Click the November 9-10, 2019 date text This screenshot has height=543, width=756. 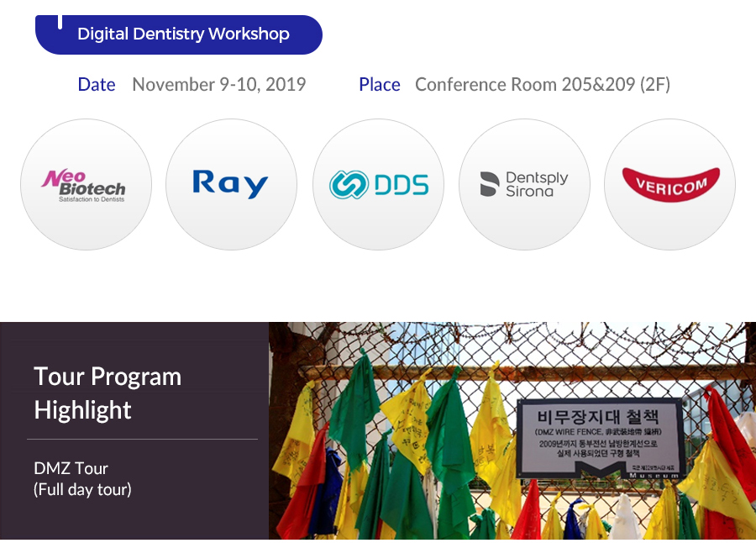[x=219, y=84]
